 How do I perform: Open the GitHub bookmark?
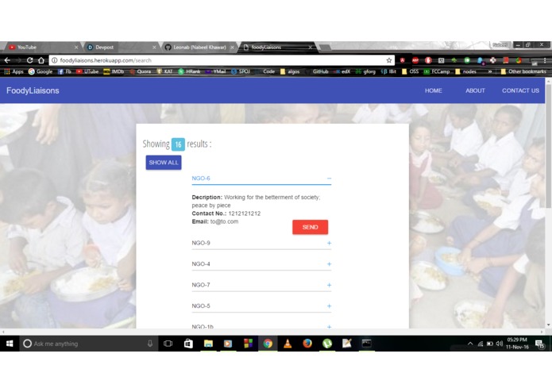316,71
